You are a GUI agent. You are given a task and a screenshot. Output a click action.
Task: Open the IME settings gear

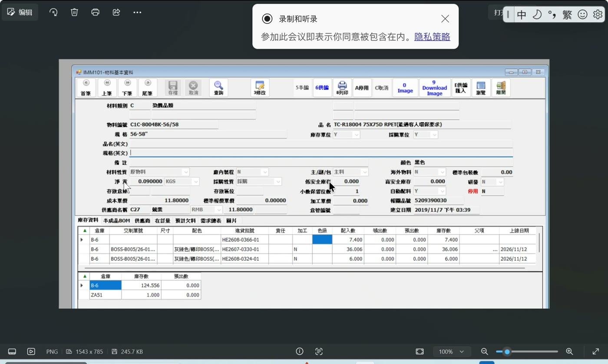[598, 14]
